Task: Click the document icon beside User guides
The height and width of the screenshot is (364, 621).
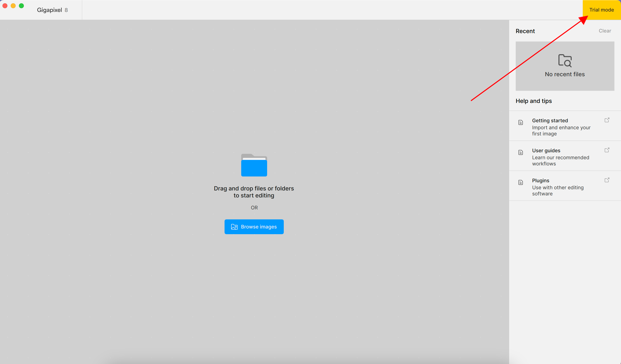Action: pos(520,153)
